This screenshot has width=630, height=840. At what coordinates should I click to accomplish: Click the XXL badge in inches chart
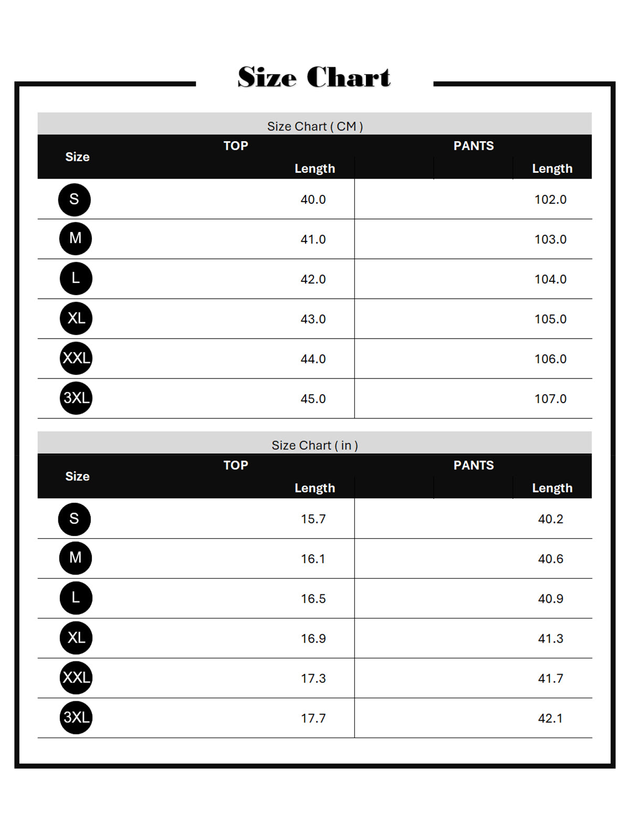[76, 677]
